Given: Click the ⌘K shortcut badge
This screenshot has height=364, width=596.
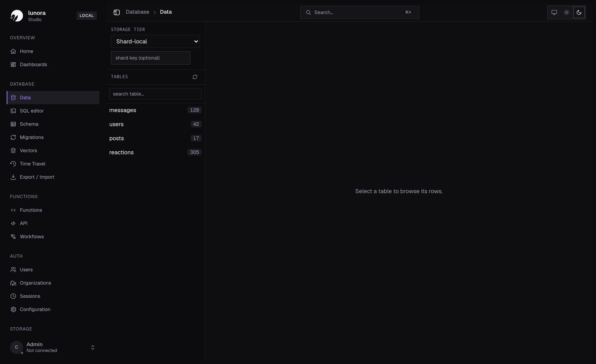Looking at the screenshot, I should 408,12.
